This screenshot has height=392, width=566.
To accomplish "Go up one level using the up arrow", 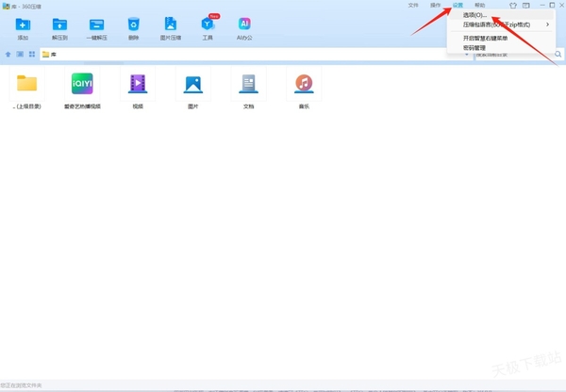I will click(8, 55).
